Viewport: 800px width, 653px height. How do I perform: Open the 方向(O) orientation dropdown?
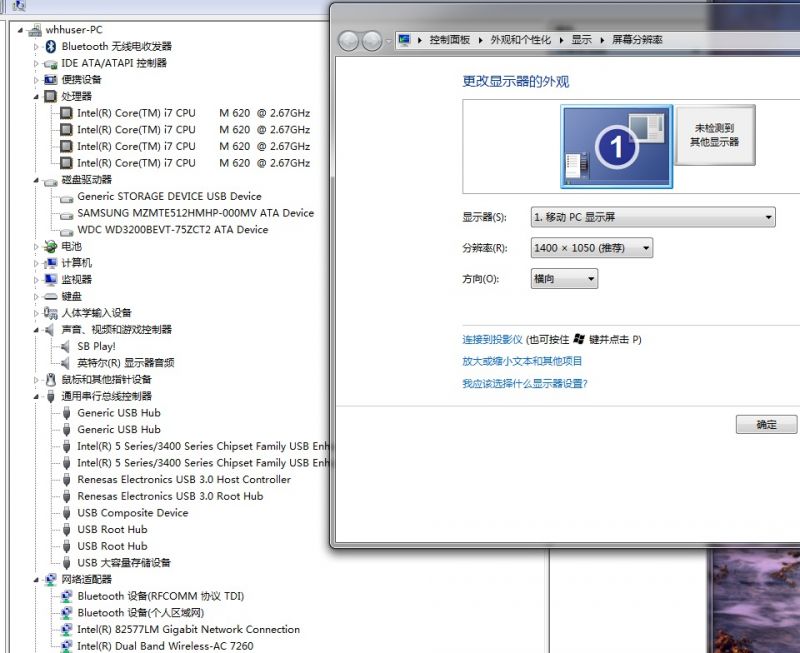[x=564, y=279]
